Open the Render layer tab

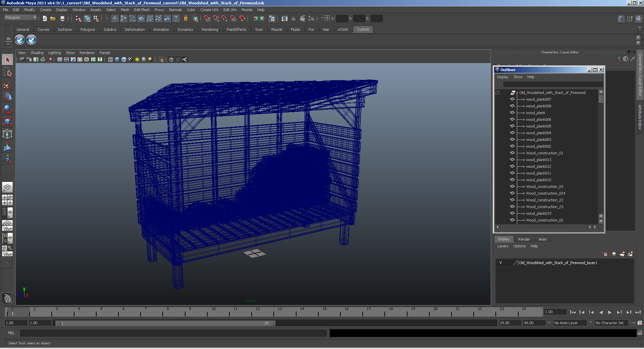pyautogui.click(x=524, y=239)
